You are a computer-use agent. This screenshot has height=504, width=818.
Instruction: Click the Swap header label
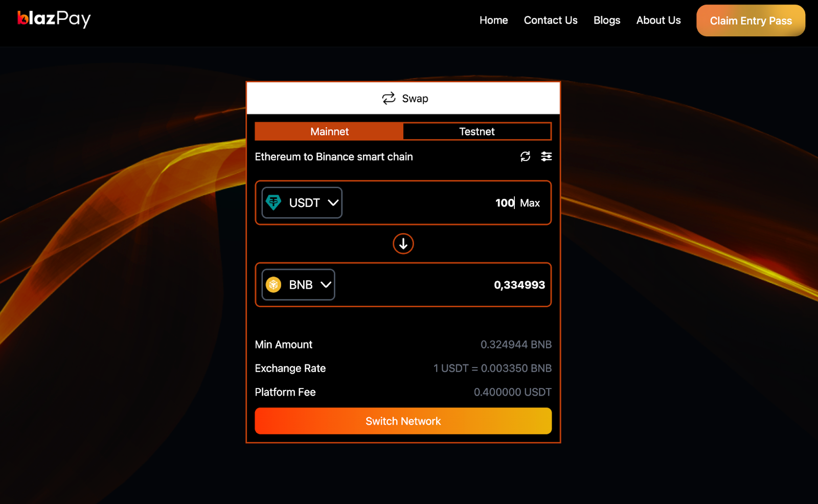pos(415,99)
